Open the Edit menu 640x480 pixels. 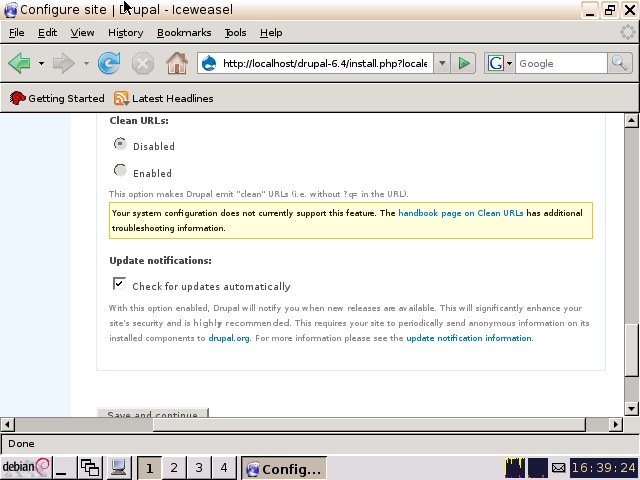[x=47, y=33]
